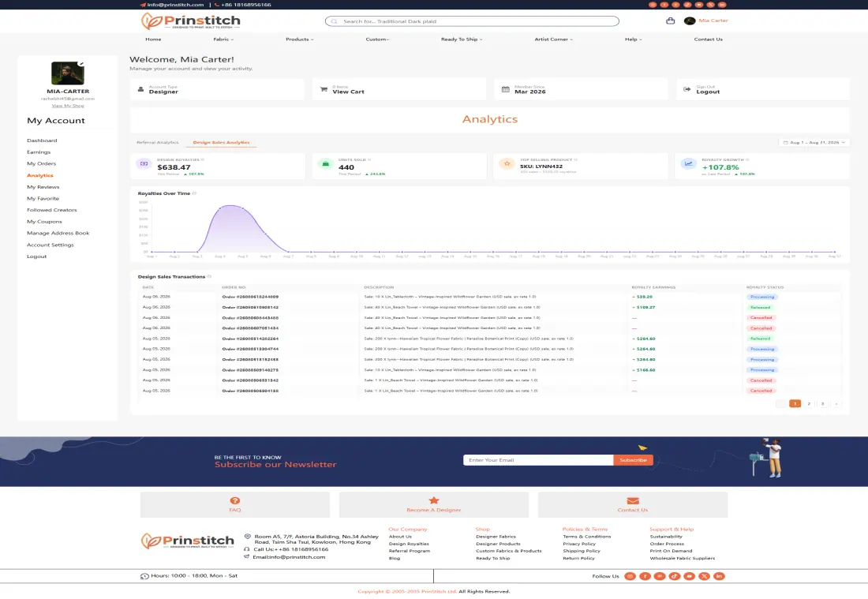Click the YouTube icon in top bar

699,5
